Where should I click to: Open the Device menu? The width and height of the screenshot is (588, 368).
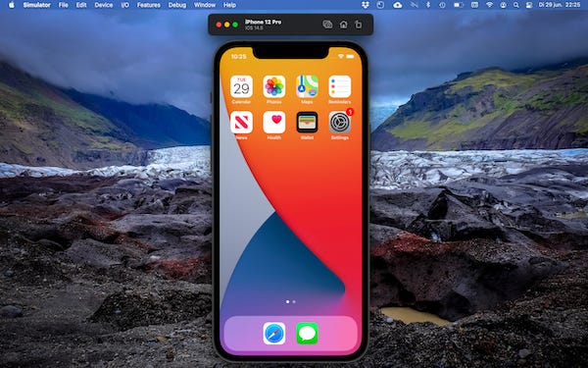[x=104, y=5]
